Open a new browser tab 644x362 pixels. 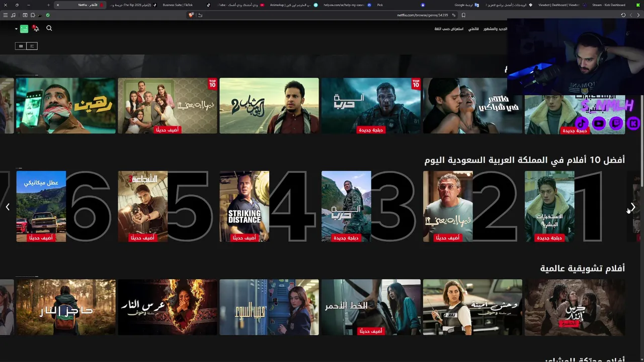(48, 5)
